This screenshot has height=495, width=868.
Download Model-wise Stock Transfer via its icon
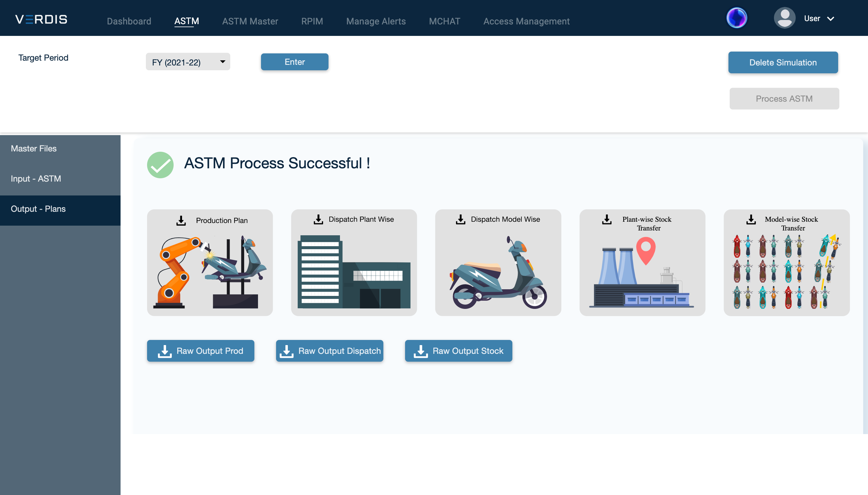pyautogui.click(x=751, y=219)
